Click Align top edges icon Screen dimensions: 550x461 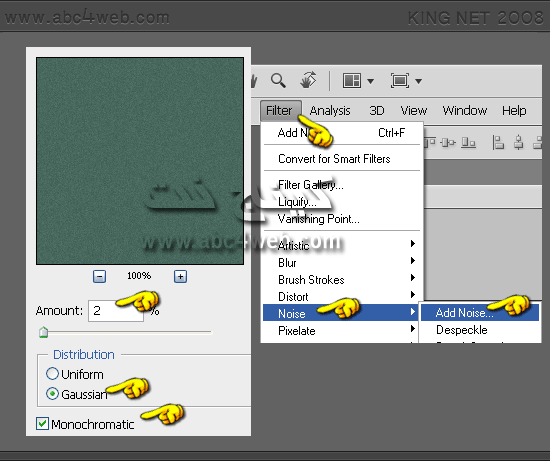430,142
